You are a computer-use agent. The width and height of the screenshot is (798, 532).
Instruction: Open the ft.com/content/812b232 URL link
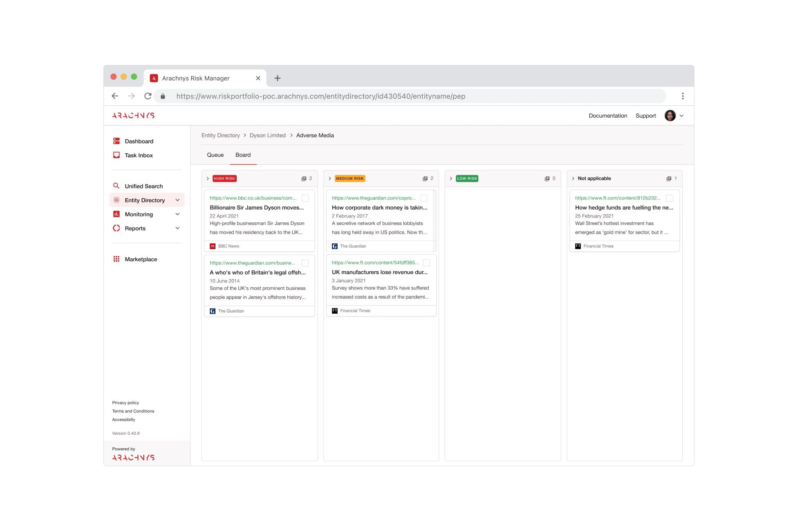618,198
